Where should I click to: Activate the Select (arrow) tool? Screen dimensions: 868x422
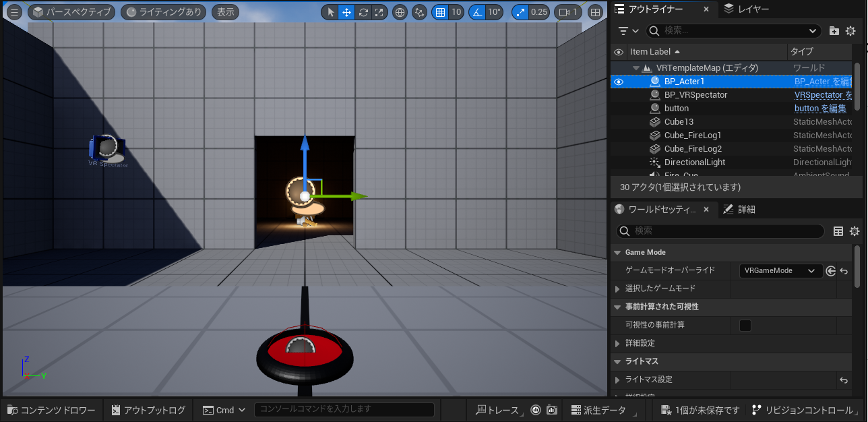(x=330, y=12)
